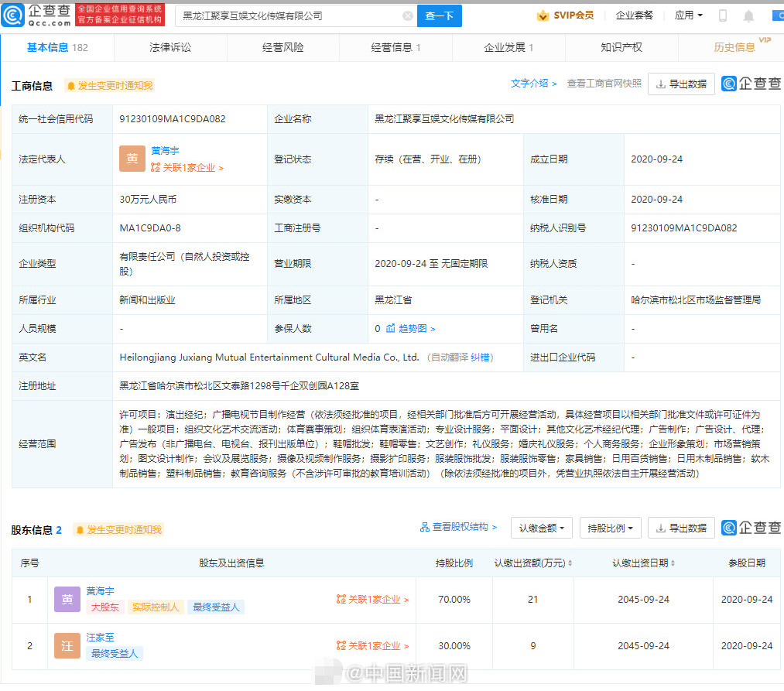Export 股东信息 data via 导出数据

[681, 528]
